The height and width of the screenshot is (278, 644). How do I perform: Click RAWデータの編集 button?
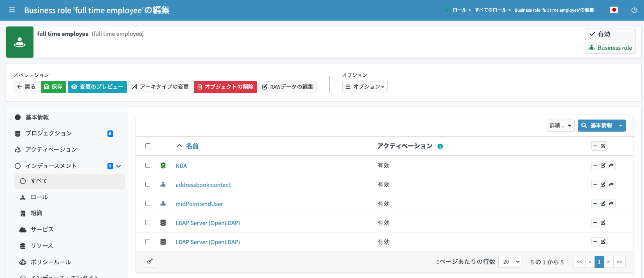[x=288, y=87]
